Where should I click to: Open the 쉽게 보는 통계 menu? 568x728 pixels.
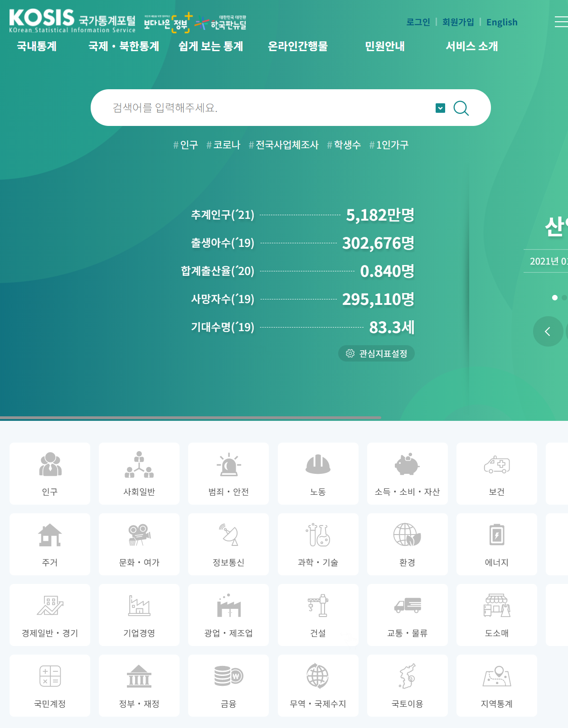pyautogui.click(x=211, y=46)
